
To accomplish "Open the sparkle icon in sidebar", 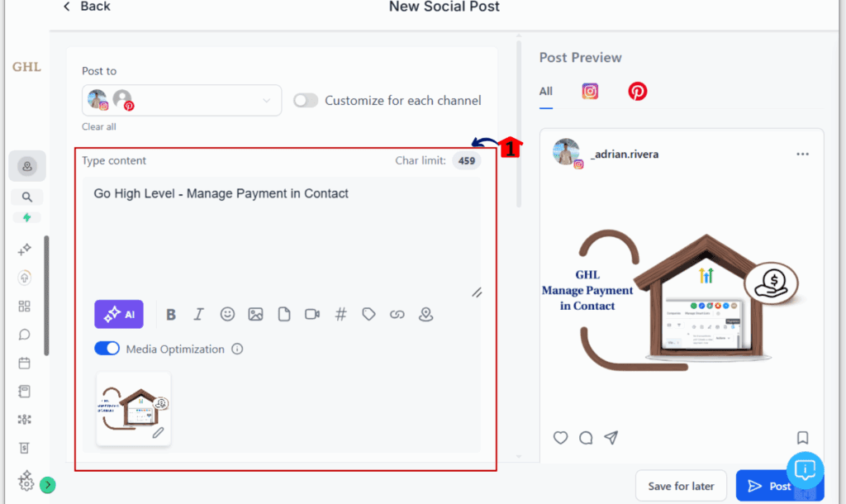I will click(24, 250).
